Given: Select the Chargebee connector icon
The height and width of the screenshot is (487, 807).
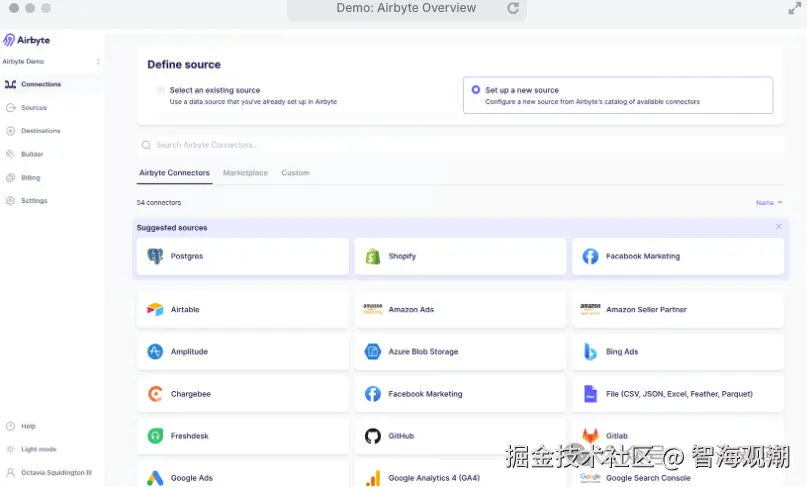Looking at the screenshot, I should click(x=155, y=394).
